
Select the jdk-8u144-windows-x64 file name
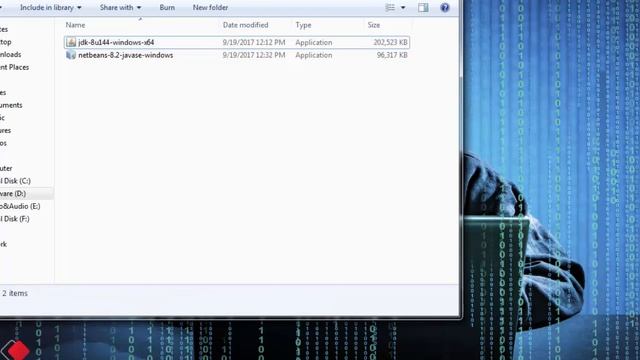116,42
